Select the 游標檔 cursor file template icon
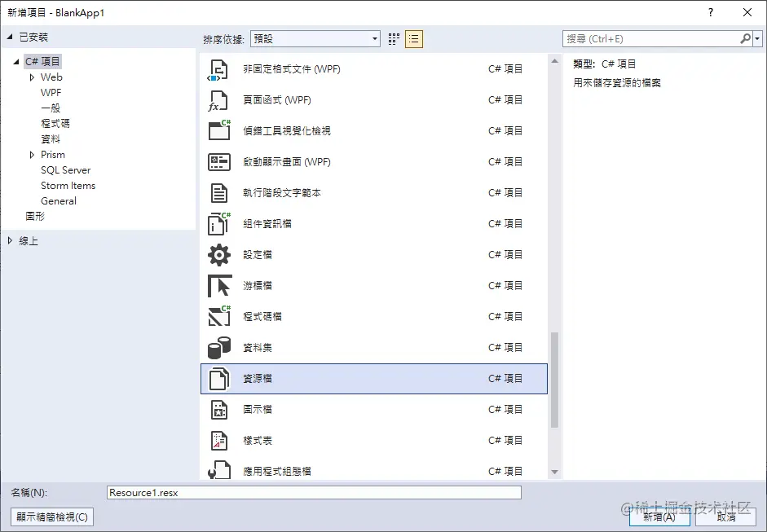Viewport: 767px width, 532px height. tap(218, 285)
